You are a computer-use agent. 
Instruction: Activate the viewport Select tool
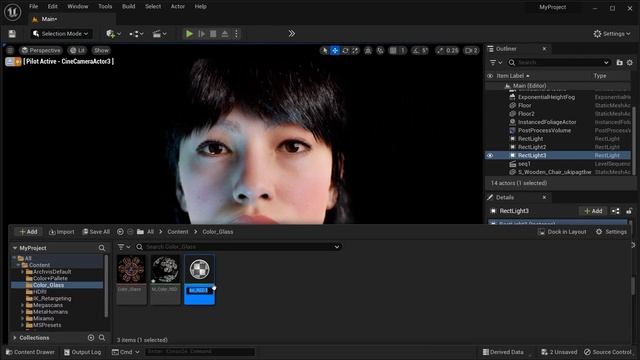(x=324, y=51)
